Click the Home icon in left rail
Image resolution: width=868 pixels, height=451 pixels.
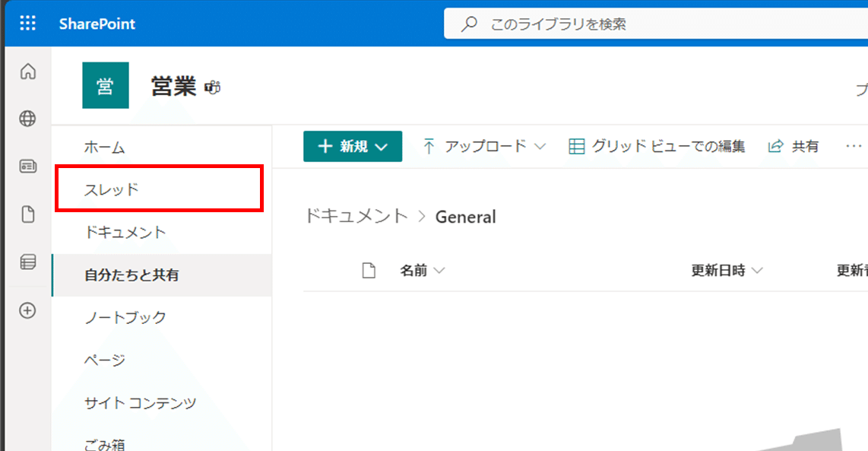[x=28, y=72]
